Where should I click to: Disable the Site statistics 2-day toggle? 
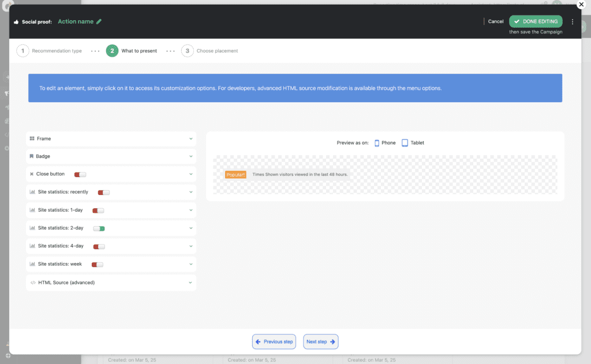click(x=99, y=228)
